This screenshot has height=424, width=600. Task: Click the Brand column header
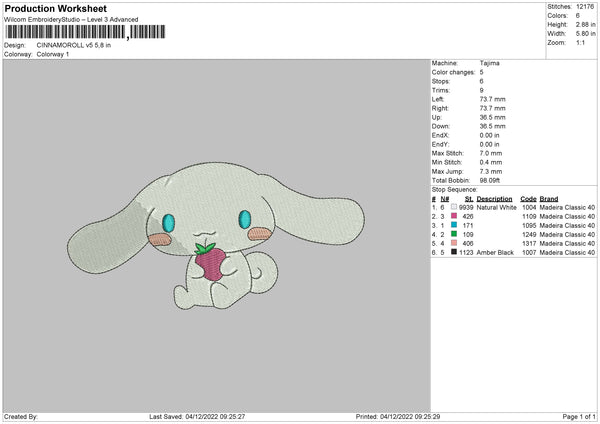point(551,198)
